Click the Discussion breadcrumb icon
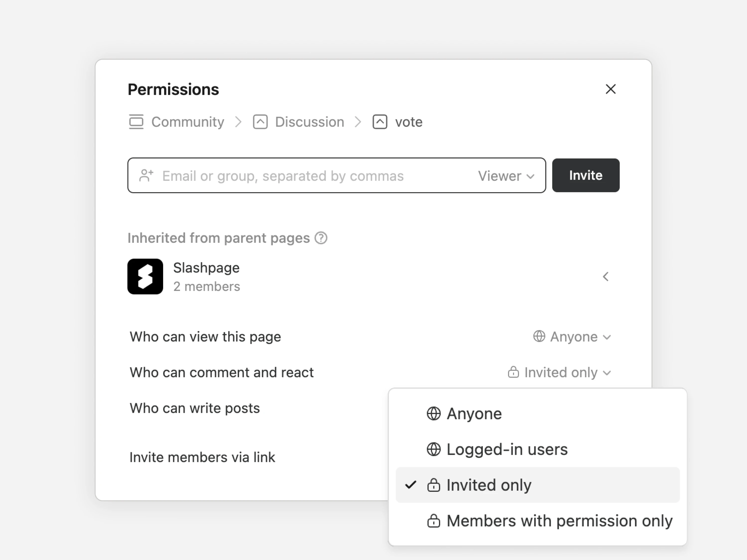747x560 pixels. 260,122
